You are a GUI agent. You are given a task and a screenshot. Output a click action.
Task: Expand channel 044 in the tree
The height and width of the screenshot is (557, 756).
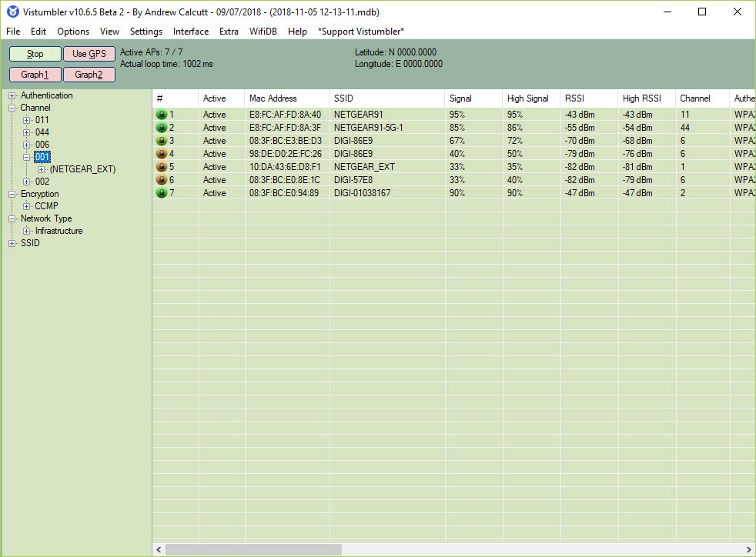pos(27,132)
